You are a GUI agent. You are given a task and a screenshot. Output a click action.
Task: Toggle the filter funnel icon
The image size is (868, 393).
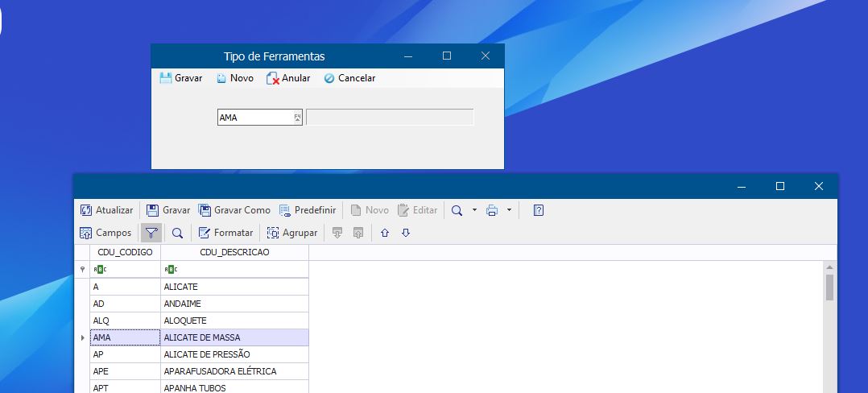[x=151, y=233]
